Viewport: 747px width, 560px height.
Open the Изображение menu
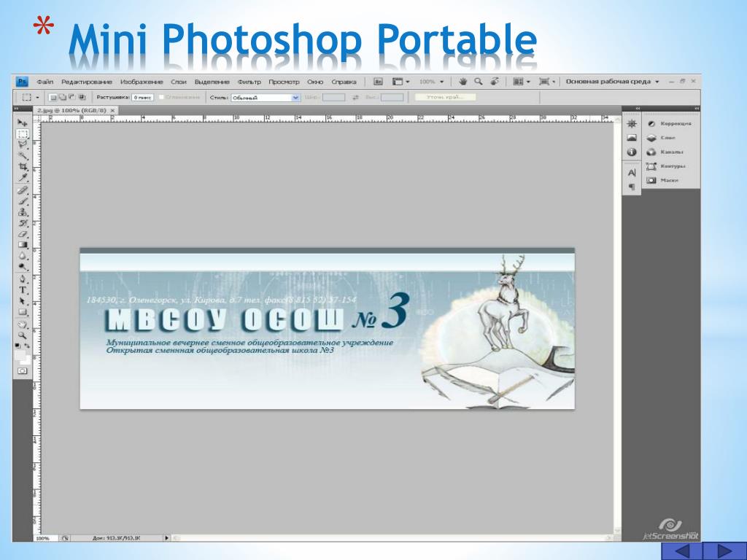142,82
